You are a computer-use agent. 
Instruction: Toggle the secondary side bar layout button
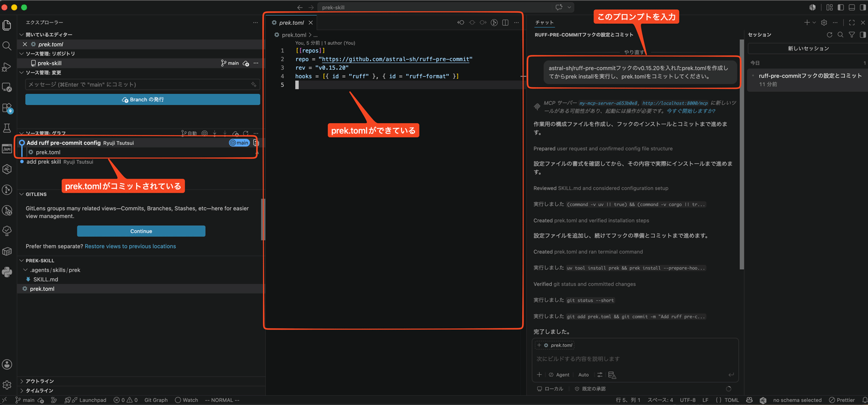point(863,7)
